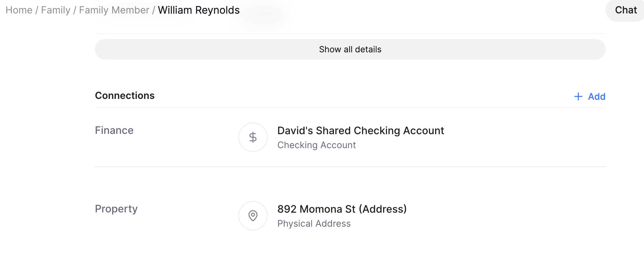Click the Add connection text link
The width and height of the screenshot is (644, 272).
(x=596, y=96)
